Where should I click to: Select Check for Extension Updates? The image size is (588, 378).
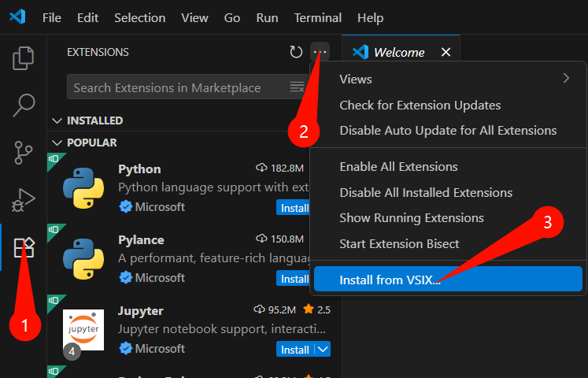click(x=448, y=106)
